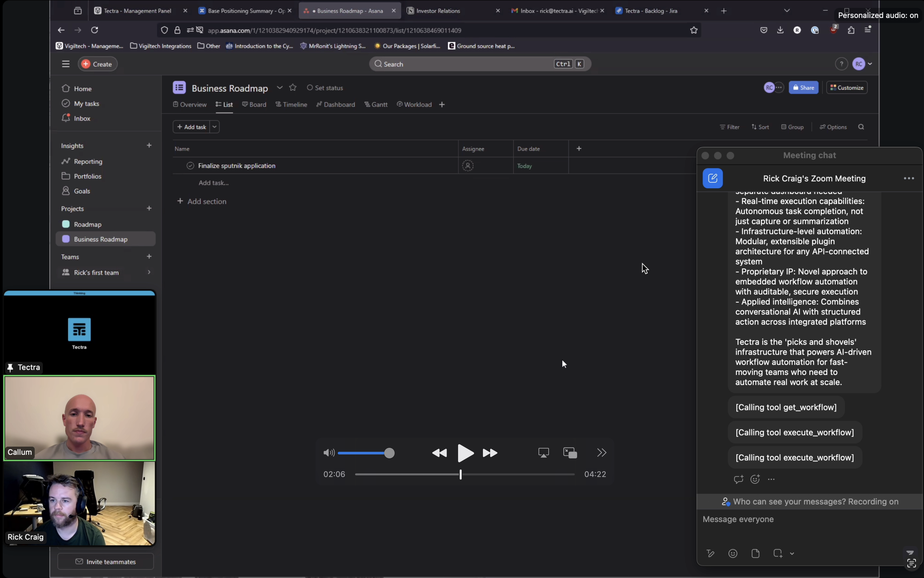The image size is (924, 578).
Task: Bookmark this page with star icon
Action: (x=693, y=30)
